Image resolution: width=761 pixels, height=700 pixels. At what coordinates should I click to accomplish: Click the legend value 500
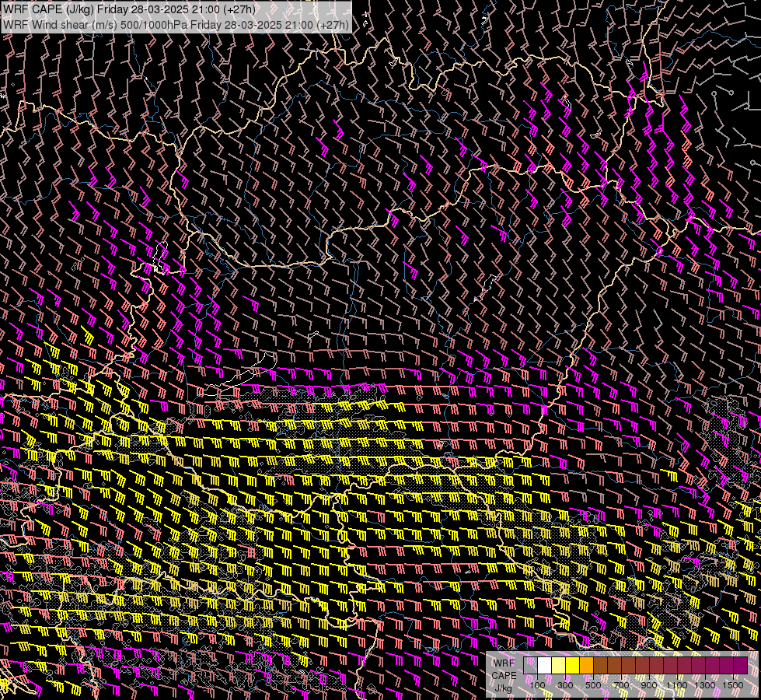[593, 685]
